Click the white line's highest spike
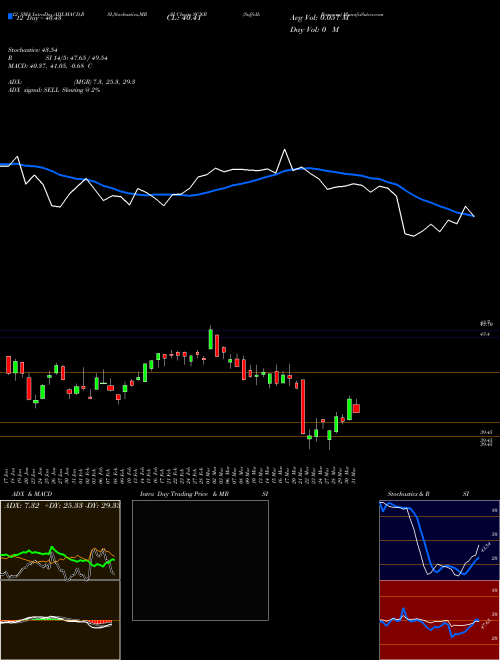 (x=285, y=150)
